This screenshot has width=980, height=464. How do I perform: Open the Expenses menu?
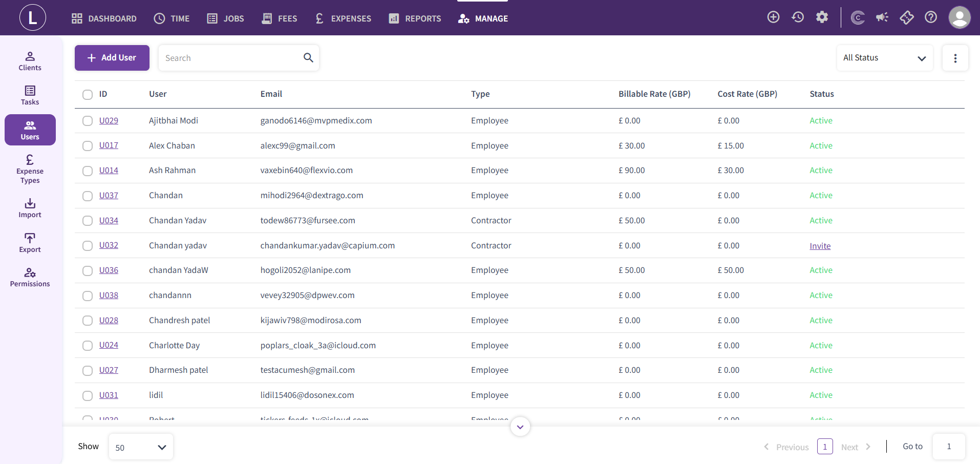click(x=343, y=18)
